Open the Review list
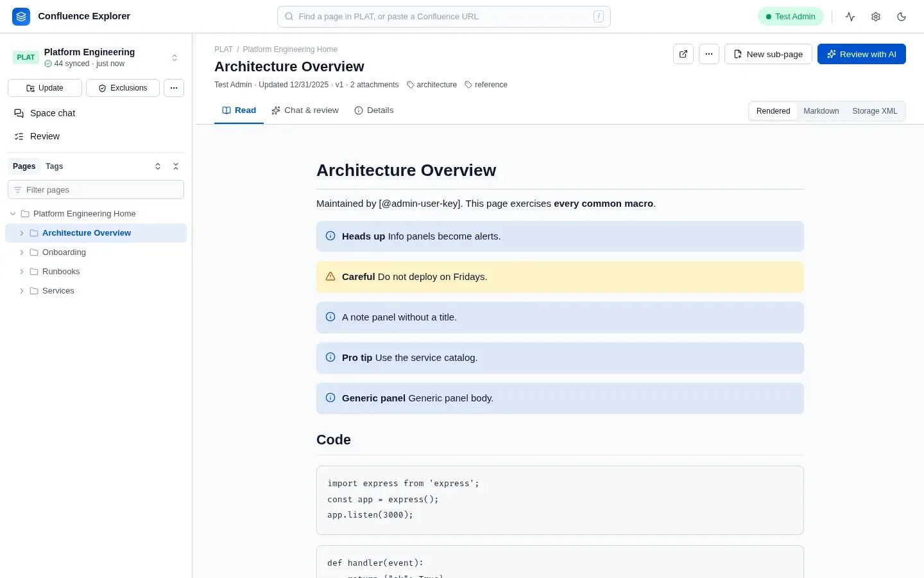This screenshot has width=924, height=578. click(x=96, y=136)
